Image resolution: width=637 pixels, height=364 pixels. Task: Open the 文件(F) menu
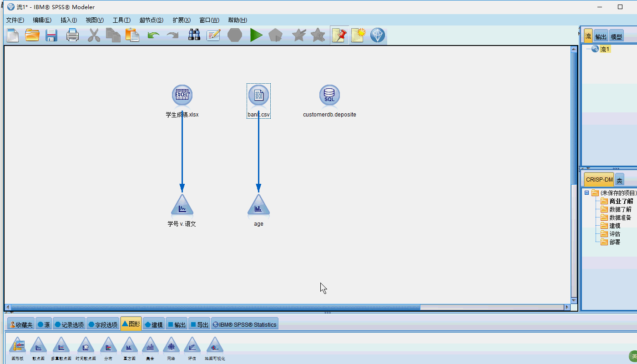[15, 20]
